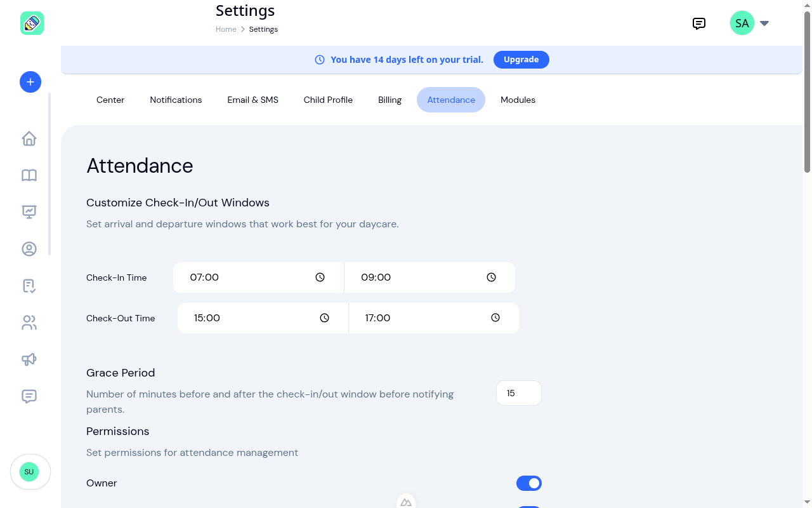Switch to the Billing tab

(390, 100)
